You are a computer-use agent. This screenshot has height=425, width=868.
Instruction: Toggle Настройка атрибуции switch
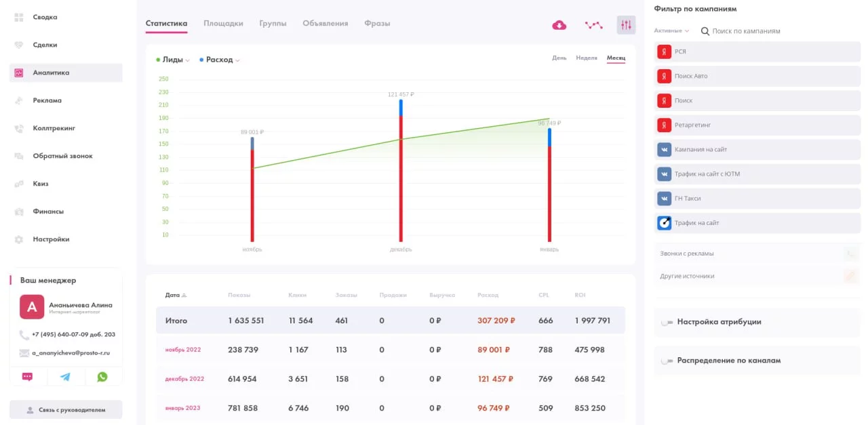[667, 323]
